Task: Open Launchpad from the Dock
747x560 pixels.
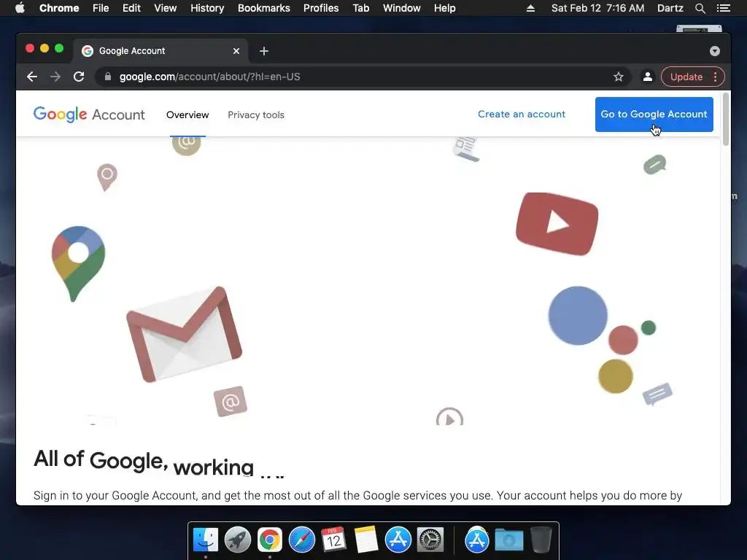Action: [238, 540]
